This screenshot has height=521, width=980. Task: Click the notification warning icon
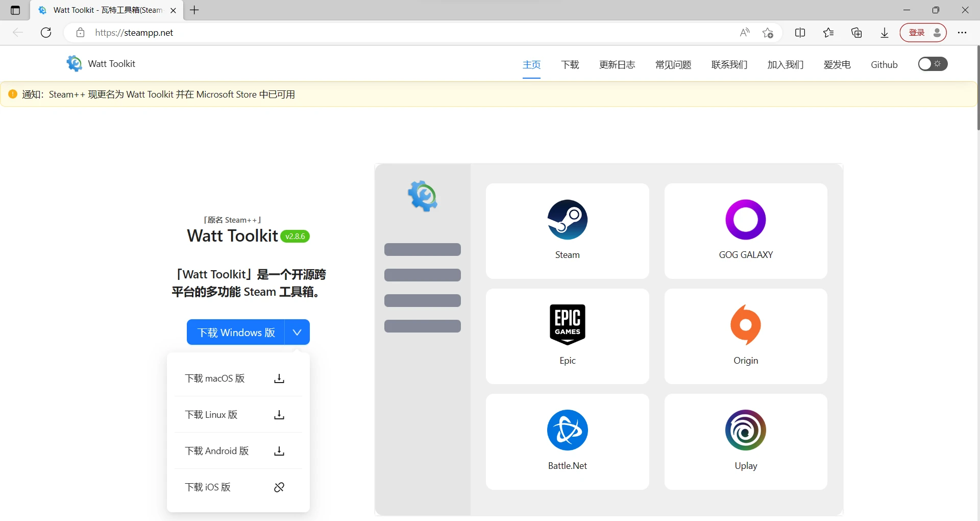[13, 94]
